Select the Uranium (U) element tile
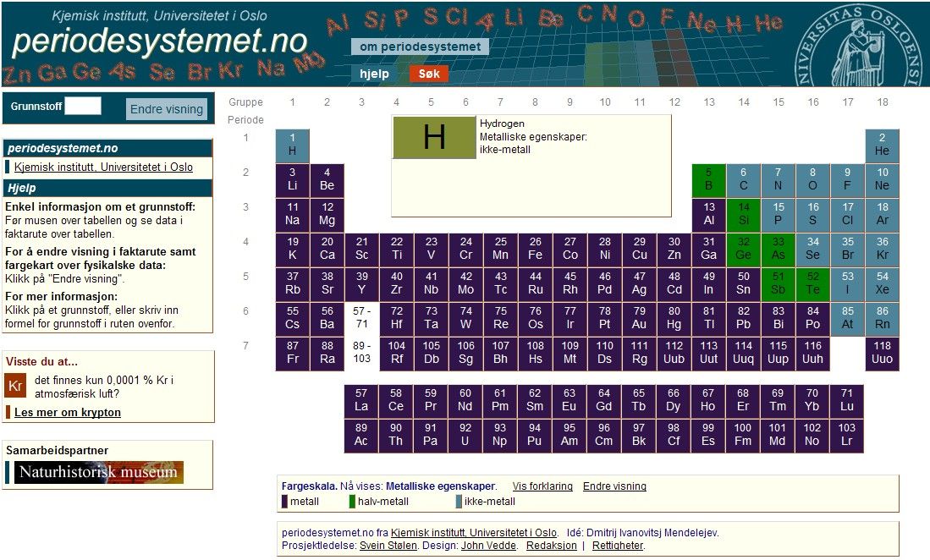Screen dimensions: 930x560 point(465,435)
